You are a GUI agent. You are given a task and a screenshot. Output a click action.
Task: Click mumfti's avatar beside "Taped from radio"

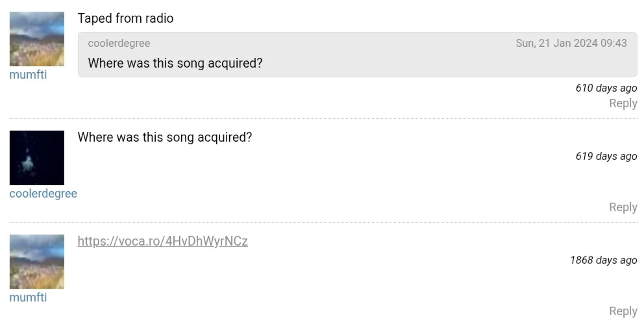[36, 38]
